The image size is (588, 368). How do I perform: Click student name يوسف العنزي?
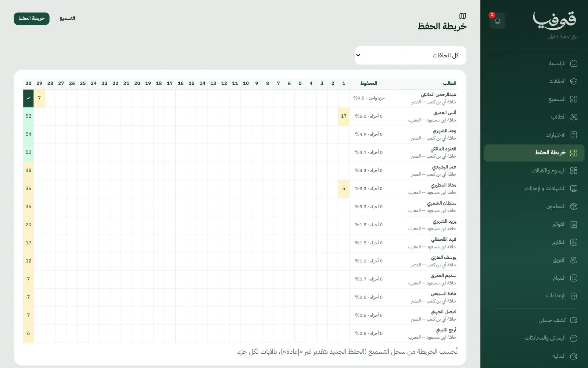pos(444,258)
